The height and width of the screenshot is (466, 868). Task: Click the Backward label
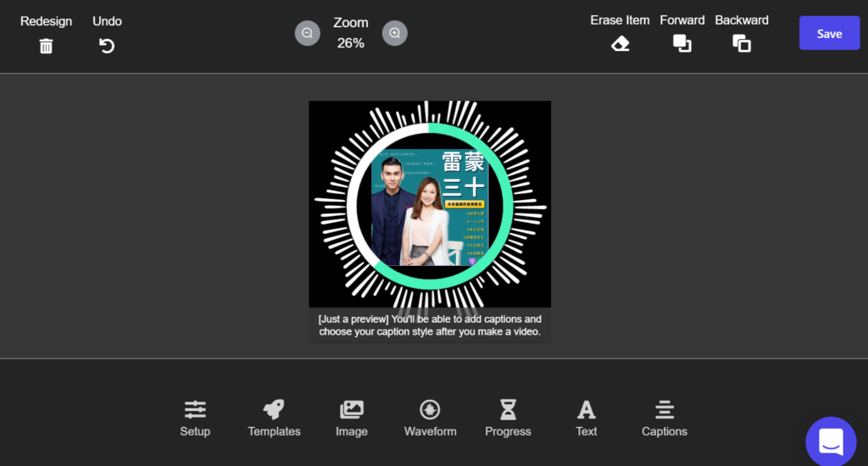coord(741,20)
